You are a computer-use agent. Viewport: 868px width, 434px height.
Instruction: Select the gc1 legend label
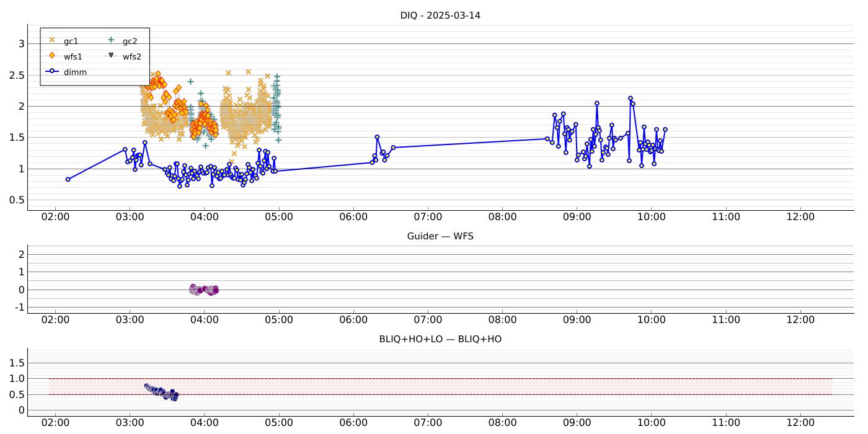71,42
